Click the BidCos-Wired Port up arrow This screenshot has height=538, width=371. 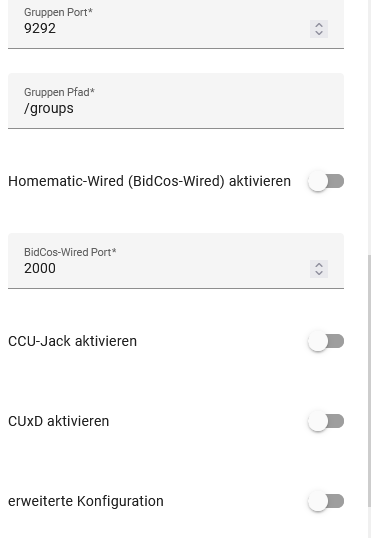319,265
